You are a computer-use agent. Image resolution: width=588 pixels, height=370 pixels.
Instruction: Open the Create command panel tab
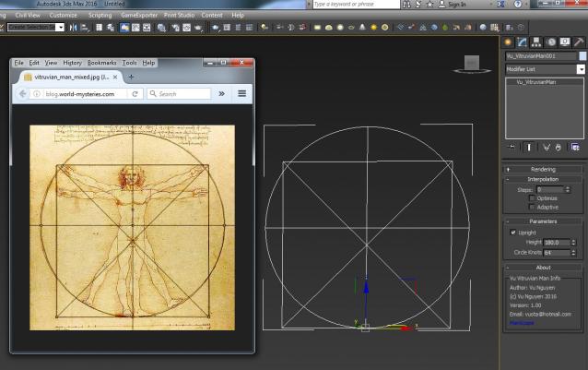tap(508, 42)
